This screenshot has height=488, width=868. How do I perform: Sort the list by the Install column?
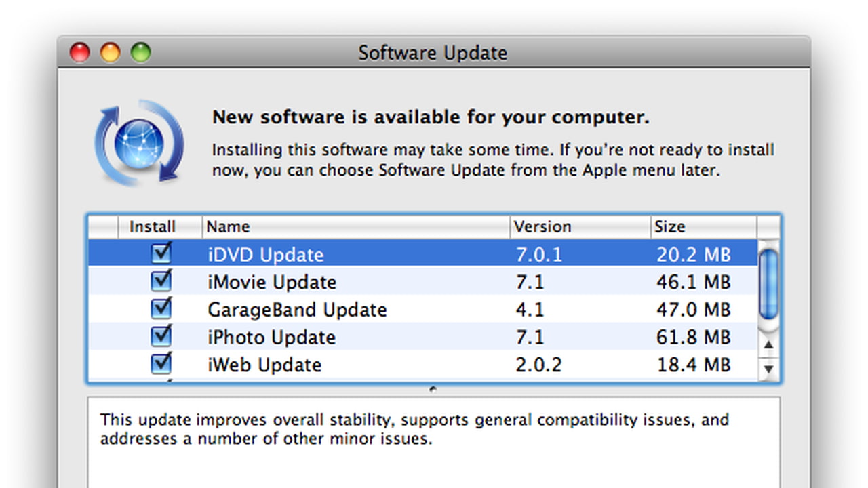160,227
